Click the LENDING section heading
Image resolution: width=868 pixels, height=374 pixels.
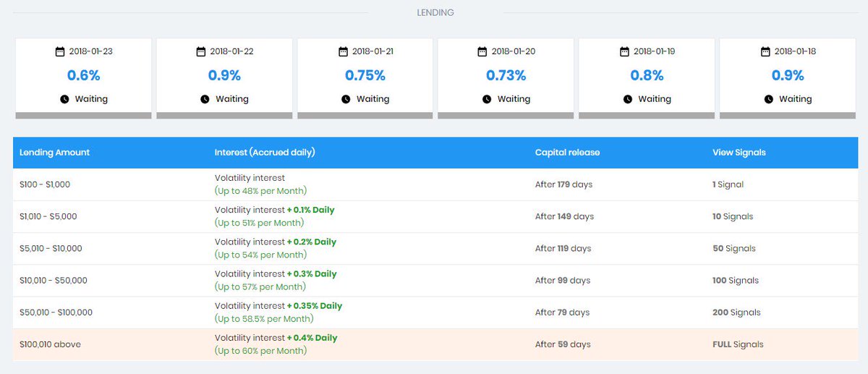click(435, 12)
